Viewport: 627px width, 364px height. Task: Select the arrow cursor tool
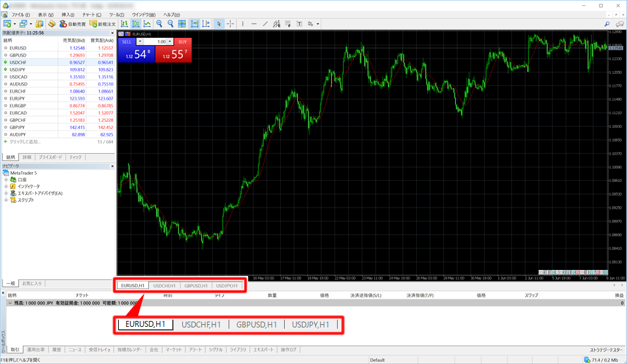[219, 24]
